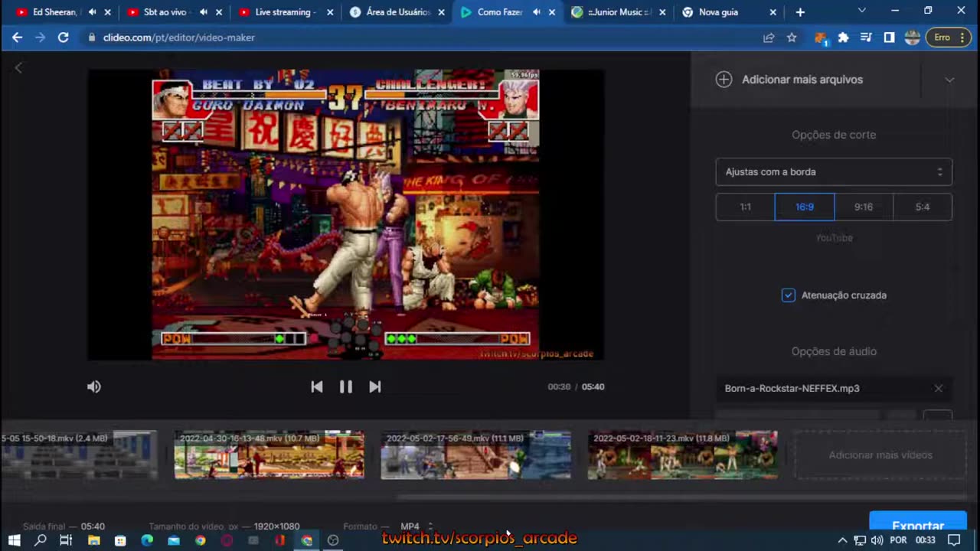Open the taskbar Search
980x551 pixels.
[x=41, y=540]
